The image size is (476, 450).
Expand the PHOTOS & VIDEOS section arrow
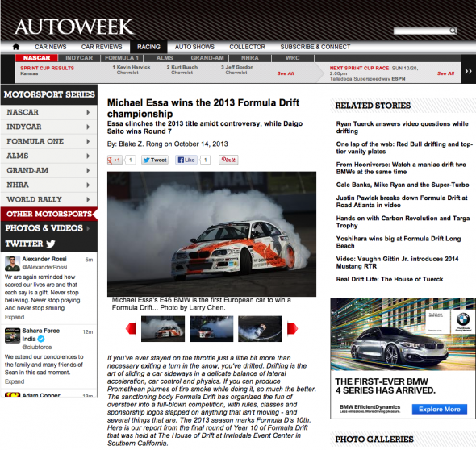click(x=88, y=228)
